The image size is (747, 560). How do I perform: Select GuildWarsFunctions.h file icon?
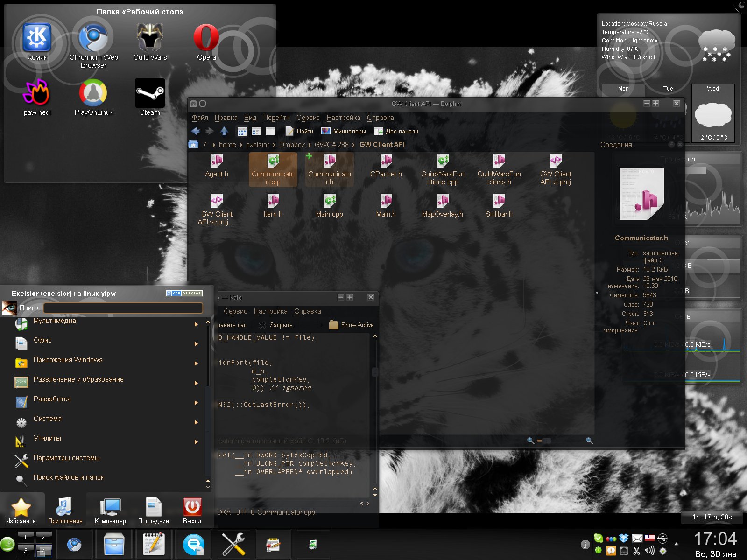(499, 161)
